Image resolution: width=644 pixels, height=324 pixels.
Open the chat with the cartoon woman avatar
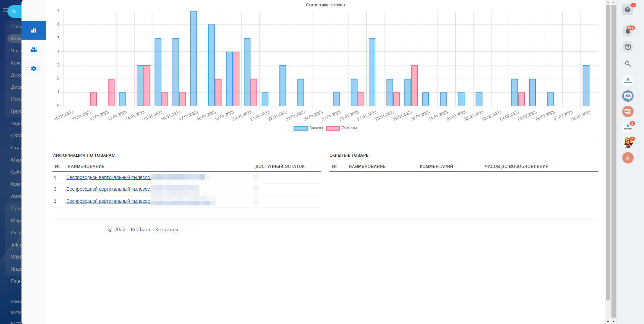tap(628, 142)
